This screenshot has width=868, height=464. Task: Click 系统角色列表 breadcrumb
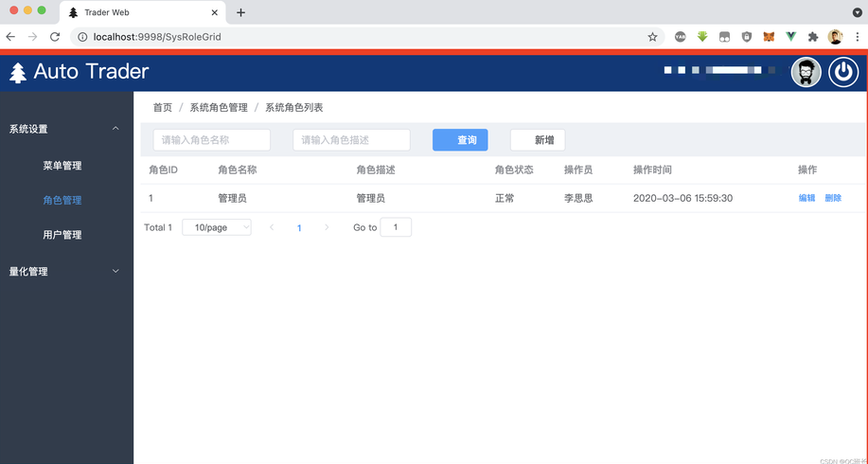[294, 107]
